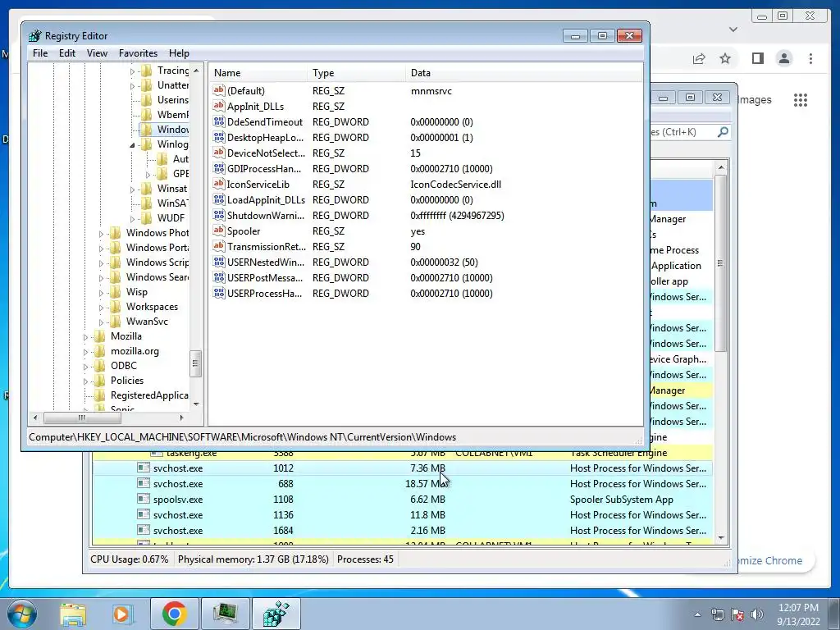840x630 pixels.
Task: Select the DeviceNotSelect... string icon
Action: point(218,153)
